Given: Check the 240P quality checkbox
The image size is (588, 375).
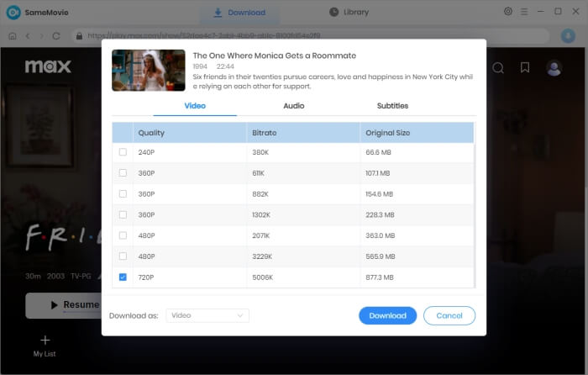Looking at the screenshot, I should coord(123,152).
